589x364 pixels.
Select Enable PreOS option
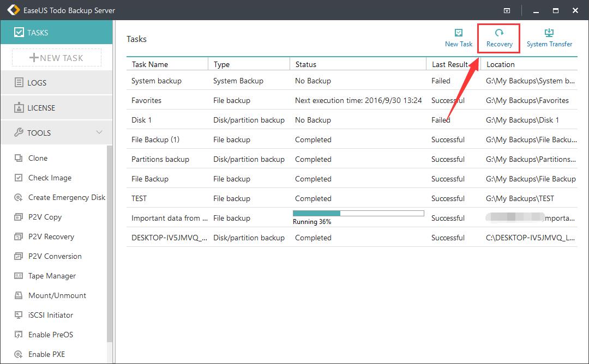[x=51, y=335]
